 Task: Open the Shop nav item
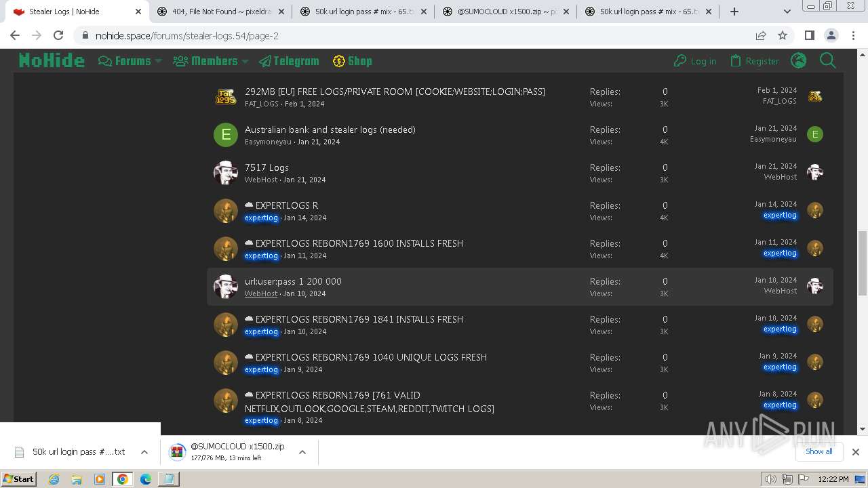352,61
